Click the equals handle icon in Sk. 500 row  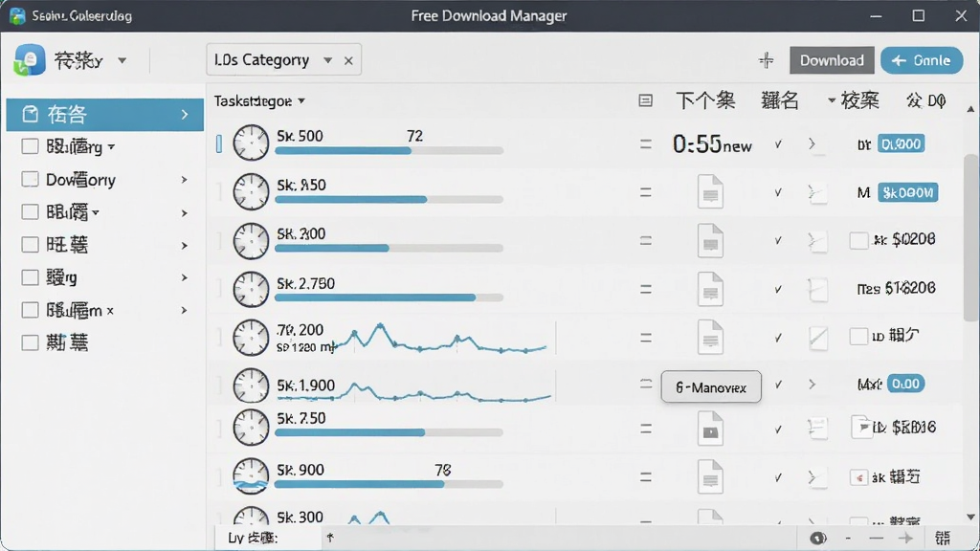[x=646, y=144]
